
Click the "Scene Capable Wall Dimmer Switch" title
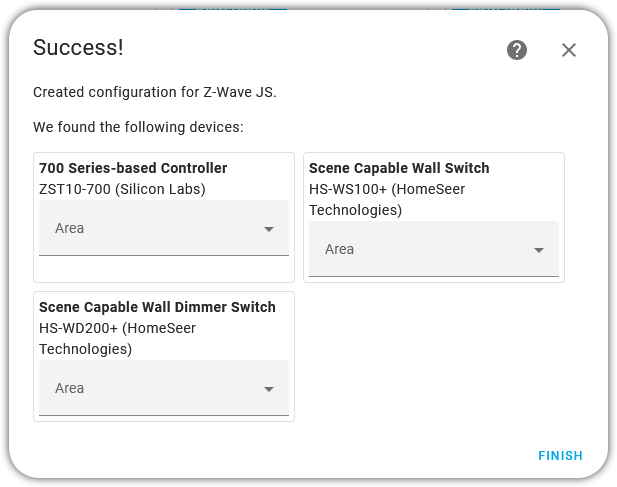(157, 307)
